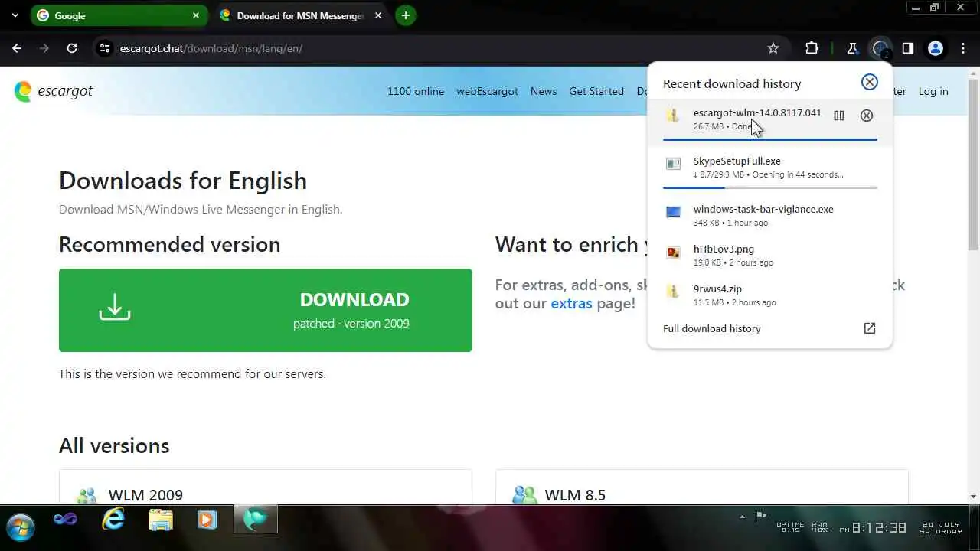Click the WLM 2009 version heading
This screenshot has width=980, height=551.
pos(145,495)
